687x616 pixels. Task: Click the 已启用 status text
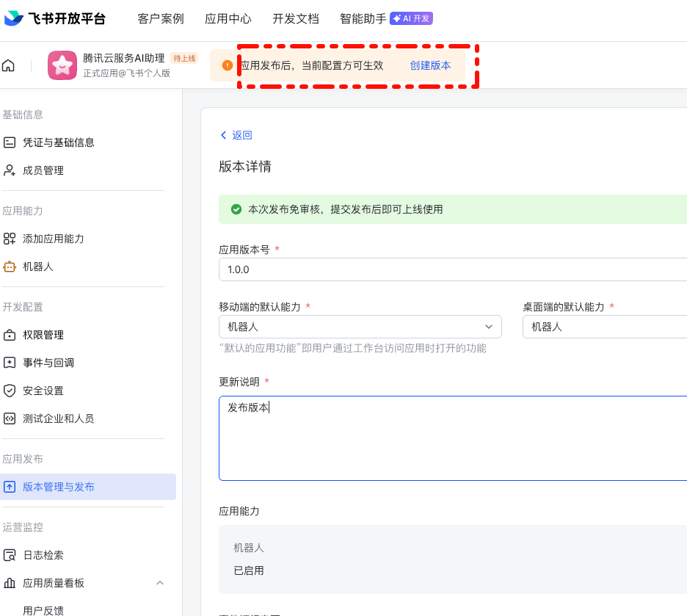tap(249, 570)
